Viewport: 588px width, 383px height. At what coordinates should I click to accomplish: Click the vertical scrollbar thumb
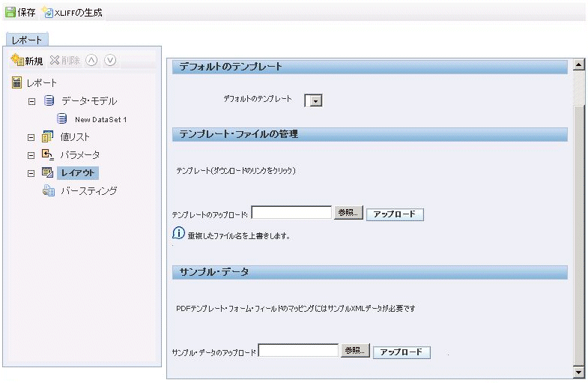coord(579,237)
